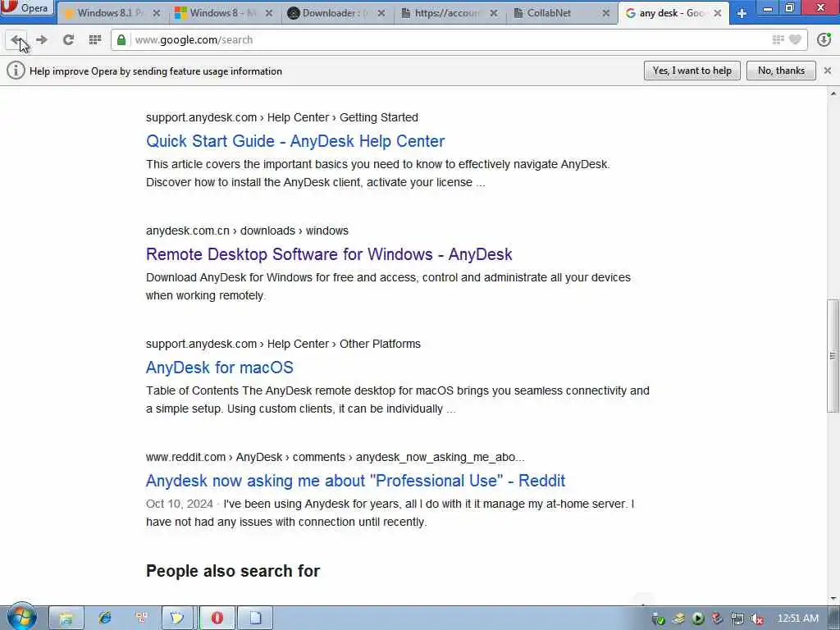Click the safely remove hardware tray icon
The height and width of the screenshot is (630, 840).
pos(678,619)
